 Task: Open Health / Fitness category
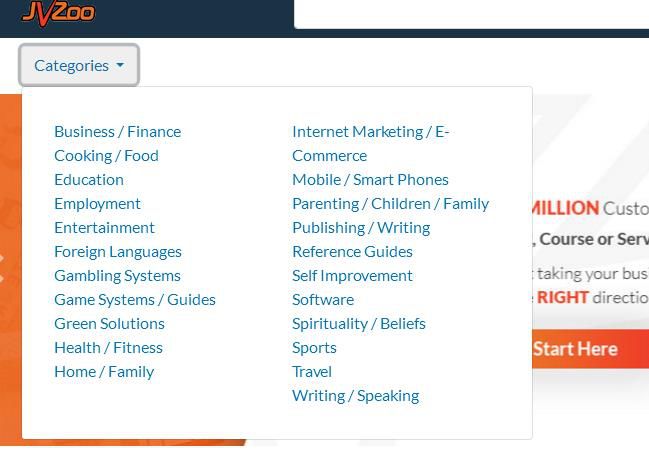[x=108, y=347]
